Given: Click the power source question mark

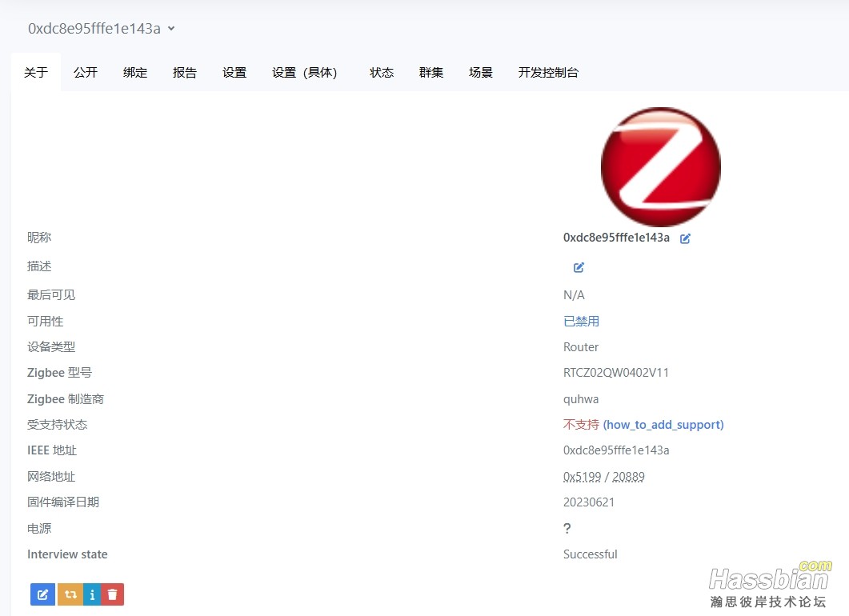Looking at the screenshot, I should [x=567, y=528].
